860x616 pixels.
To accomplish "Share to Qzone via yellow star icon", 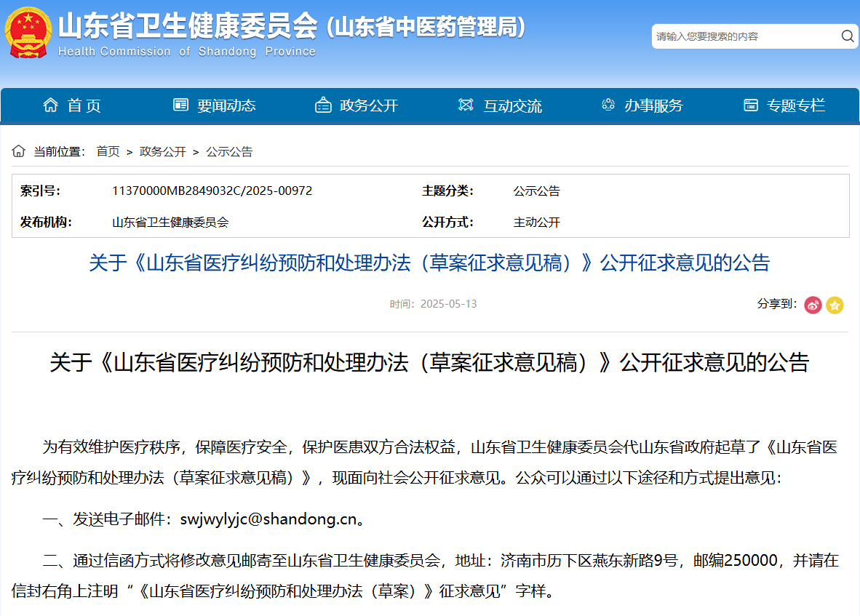I will pyautogui.click(x=835, y=305).
